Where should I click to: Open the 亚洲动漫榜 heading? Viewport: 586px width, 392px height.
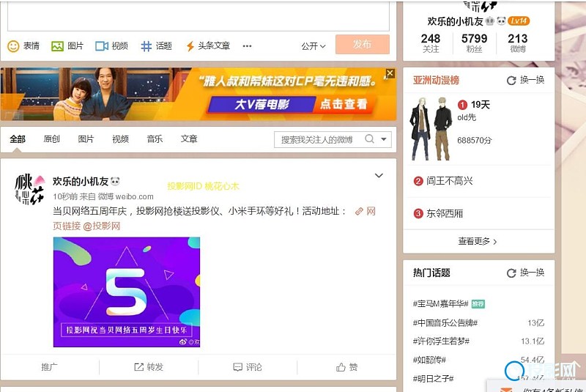coord(436,80)
